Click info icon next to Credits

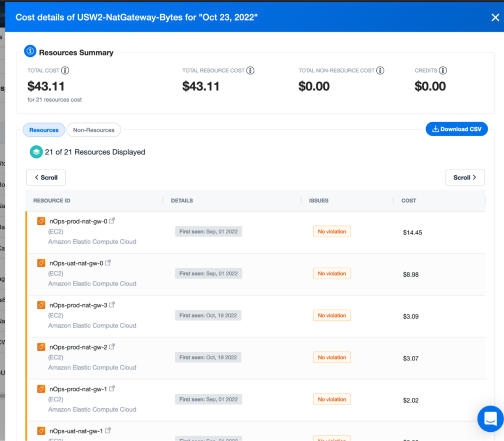click(443, 71)
